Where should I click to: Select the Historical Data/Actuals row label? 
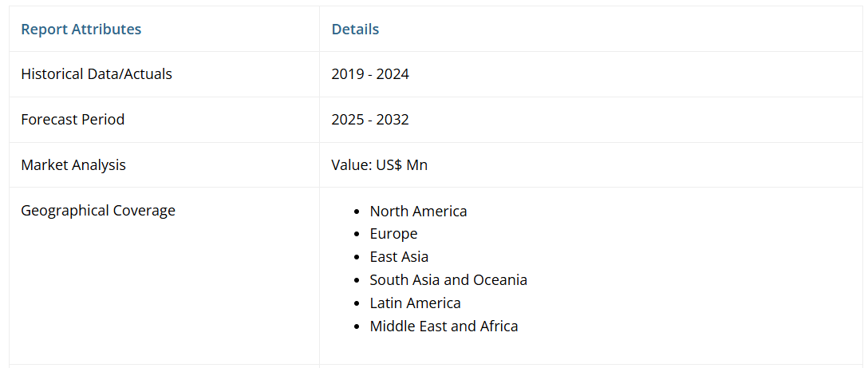point(97,74)
